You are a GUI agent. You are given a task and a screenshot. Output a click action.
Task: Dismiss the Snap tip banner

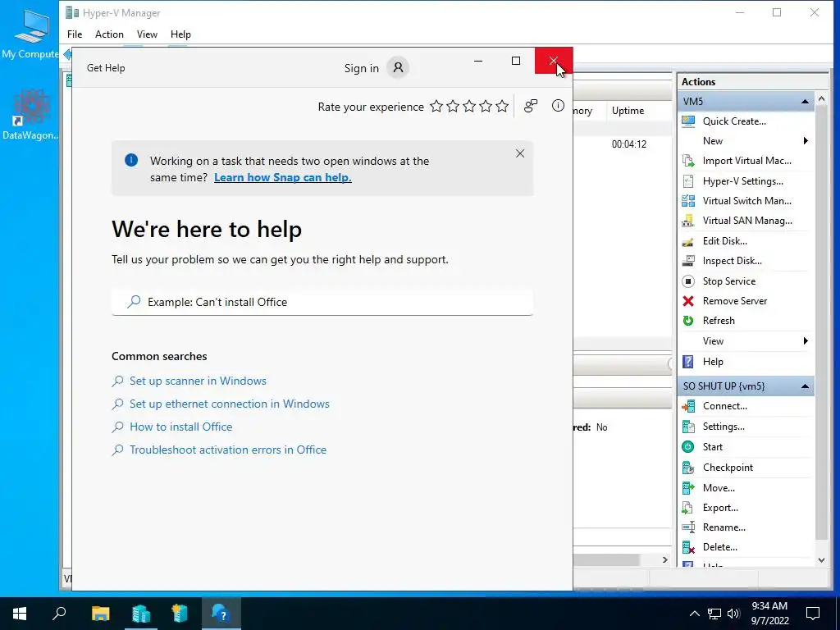(519, 153)
